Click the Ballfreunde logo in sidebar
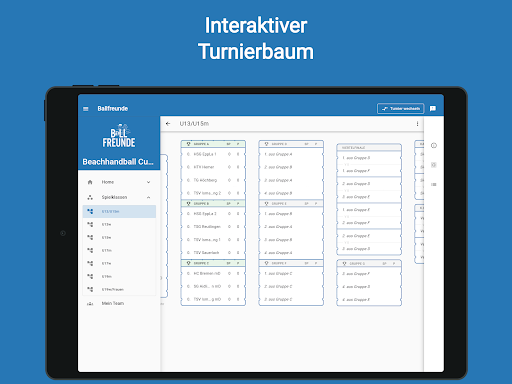Image resolution: width=512 pixels, height=384 pixels. (x=119, y=136)
